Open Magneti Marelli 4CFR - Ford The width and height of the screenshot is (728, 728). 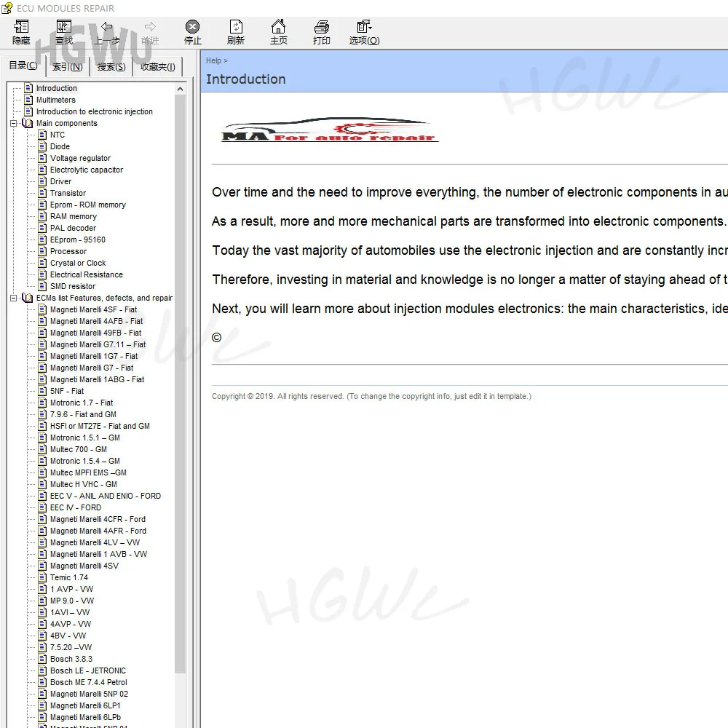(x=98, y=519)
